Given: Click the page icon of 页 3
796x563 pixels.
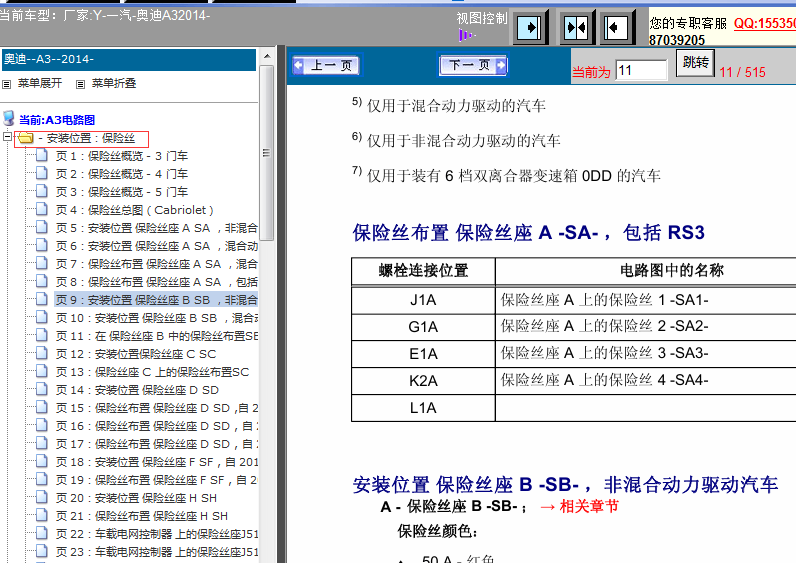Looking at the screenshot, I should pyautogui.click(x=42, y=191).
